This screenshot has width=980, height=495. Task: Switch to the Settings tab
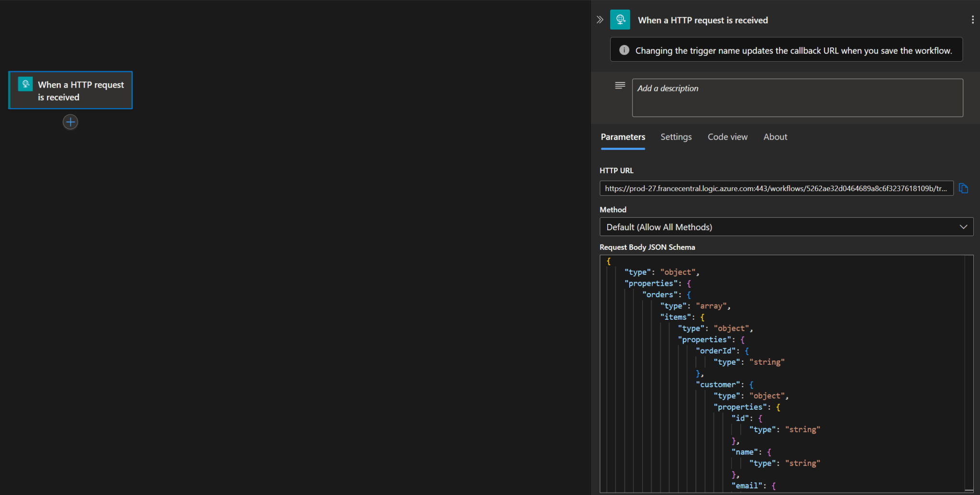(x=676, y=137)
